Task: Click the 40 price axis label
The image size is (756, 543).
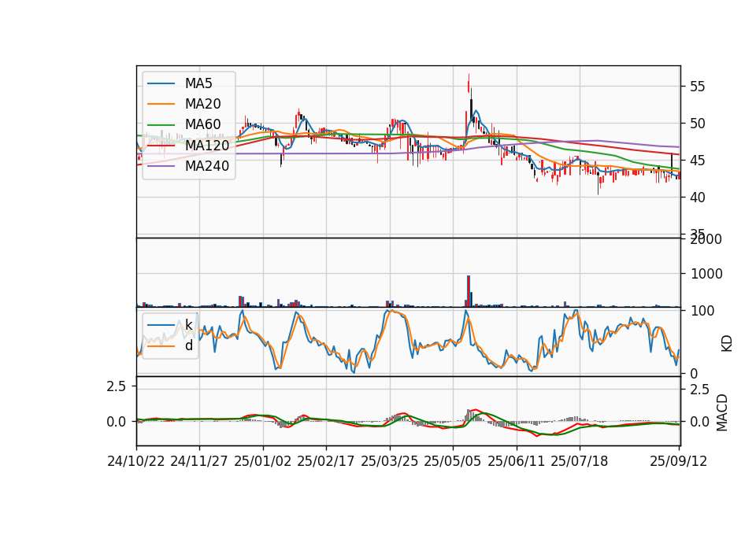Action: [x=697, y=198]
